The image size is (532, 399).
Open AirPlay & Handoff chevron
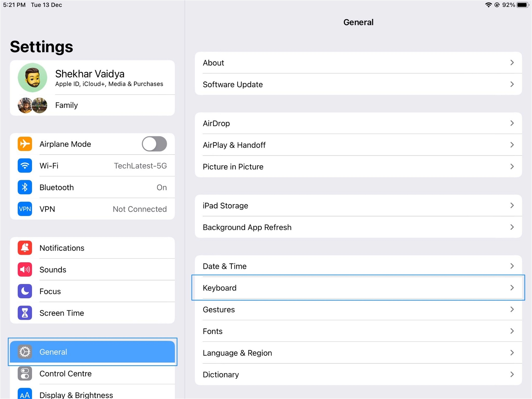point(512,145)
